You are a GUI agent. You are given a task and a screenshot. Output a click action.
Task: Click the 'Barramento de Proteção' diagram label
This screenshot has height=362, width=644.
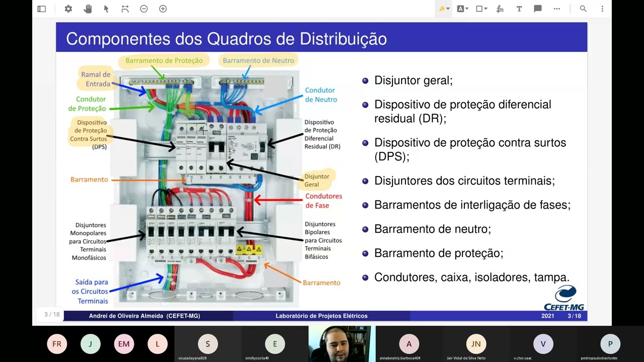[x=164, y=60]
